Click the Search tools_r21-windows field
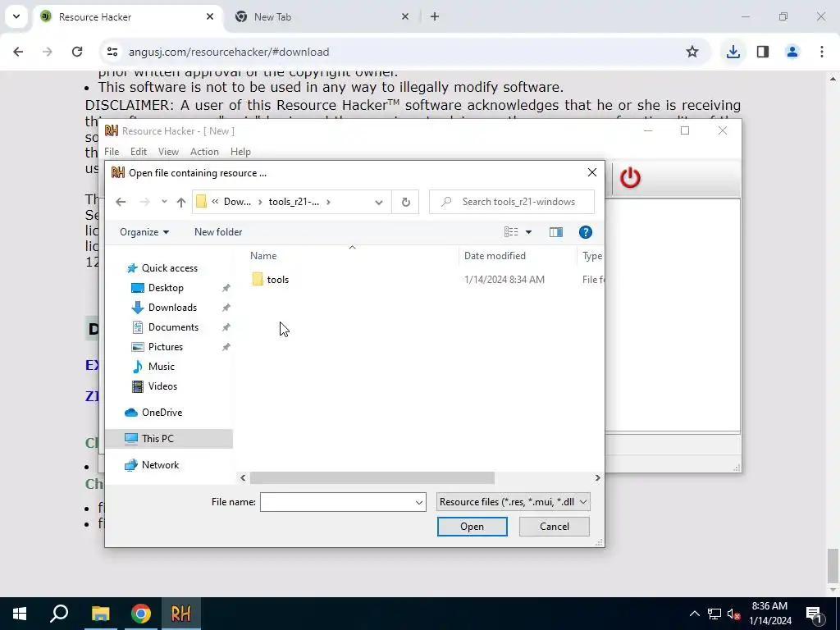 coord(512,202)
